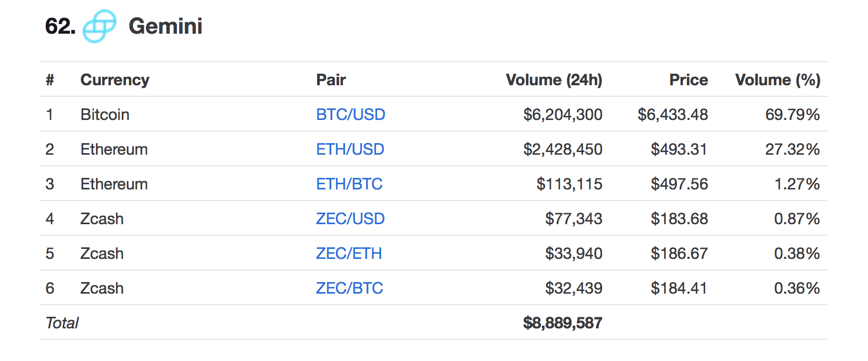
Task: Click the total volume $8,889,587
Action: click(x=563, y=323)
